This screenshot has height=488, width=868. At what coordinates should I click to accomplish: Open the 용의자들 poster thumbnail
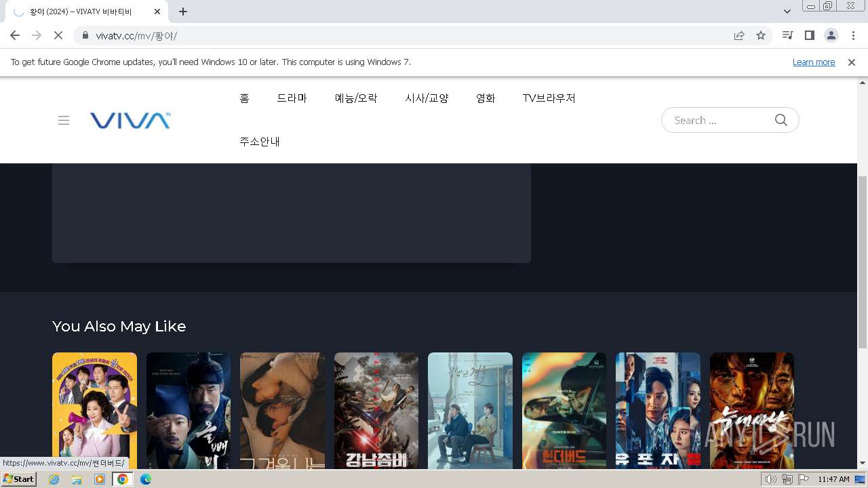point(658,411)
